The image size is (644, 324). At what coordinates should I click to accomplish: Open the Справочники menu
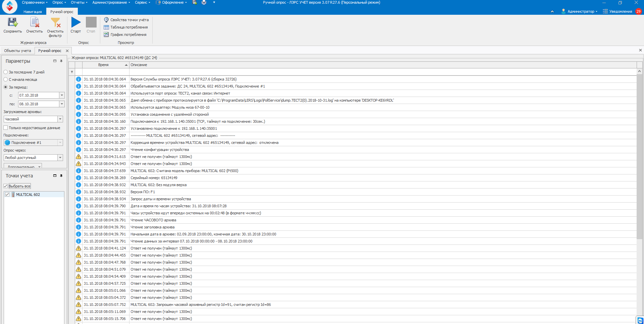tap(35, 2)
